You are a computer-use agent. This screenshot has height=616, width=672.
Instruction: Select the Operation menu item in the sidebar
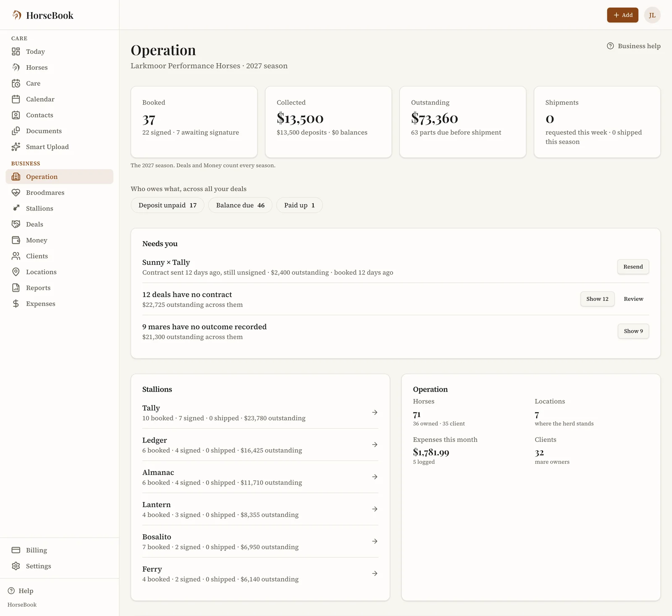[x=60, y=176]
